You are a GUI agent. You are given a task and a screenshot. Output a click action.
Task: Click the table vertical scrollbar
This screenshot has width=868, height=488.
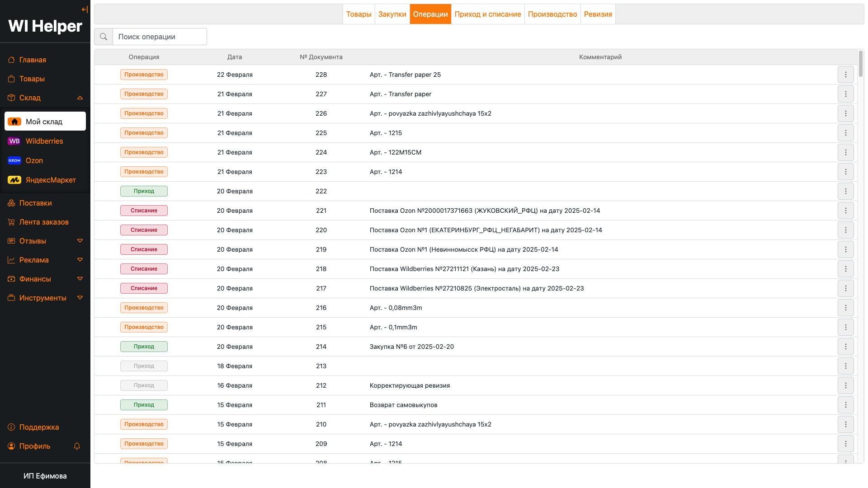coord(860,64)
